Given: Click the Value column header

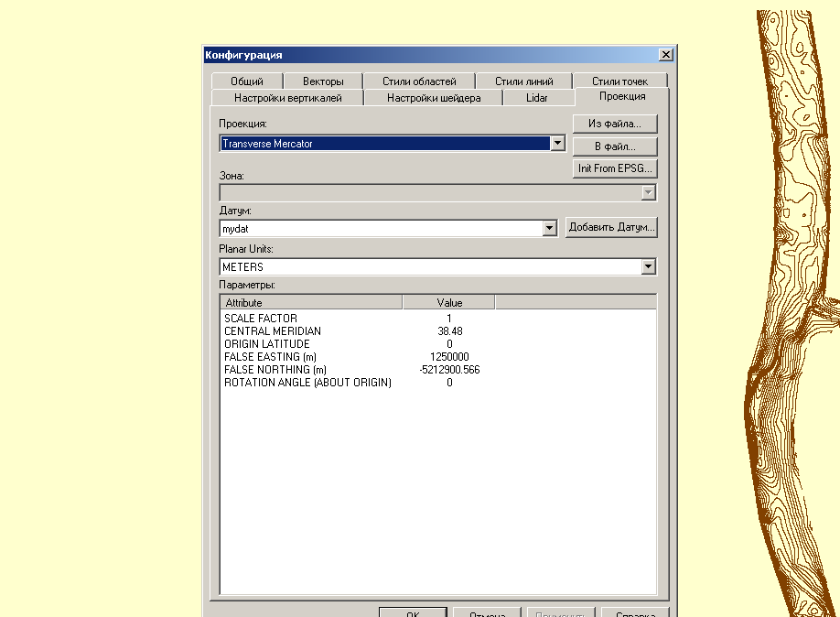Looking at the screenshot, I should pos(449,302).
